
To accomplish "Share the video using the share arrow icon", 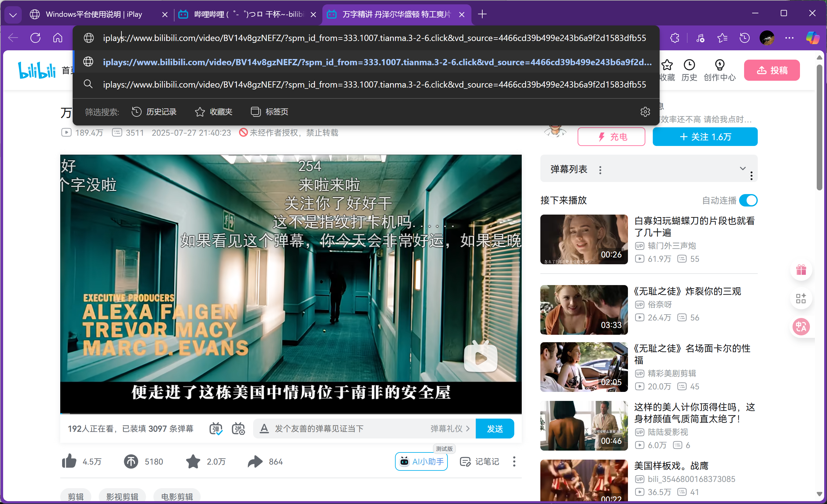I will click(x=255, y=461).
